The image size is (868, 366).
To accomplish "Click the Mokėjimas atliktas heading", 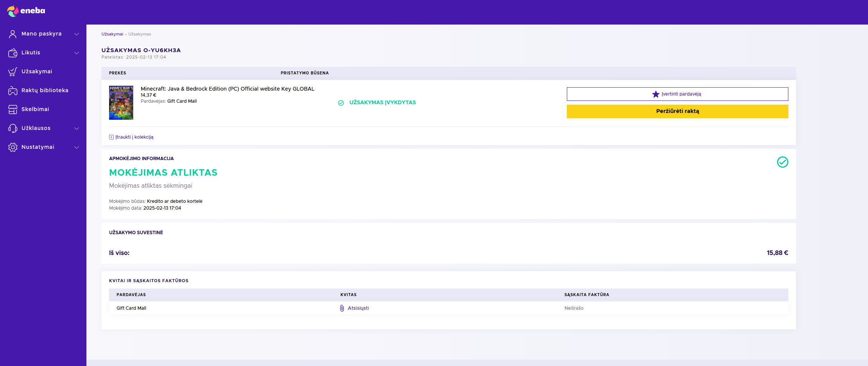I will (x=163, y=173).
